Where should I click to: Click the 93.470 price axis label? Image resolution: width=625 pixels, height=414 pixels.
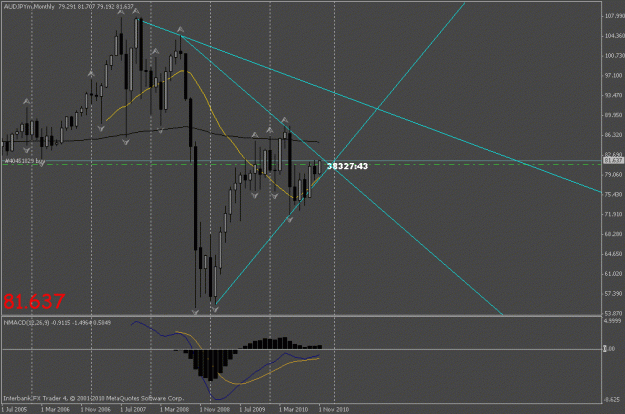614,95
